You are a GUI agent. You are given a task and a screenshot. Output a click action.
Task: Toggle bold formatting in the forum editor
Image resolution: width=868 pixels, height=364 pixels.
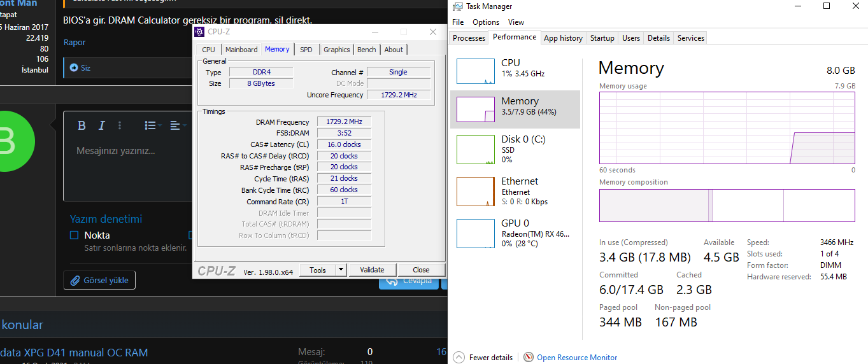82,125
